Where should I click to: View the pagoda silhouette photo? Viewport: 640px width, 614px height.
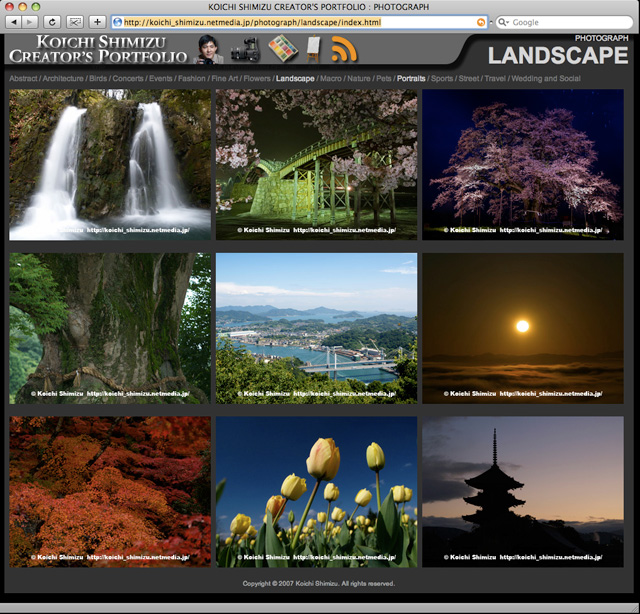pyautogui.click(x=522, y=492)
